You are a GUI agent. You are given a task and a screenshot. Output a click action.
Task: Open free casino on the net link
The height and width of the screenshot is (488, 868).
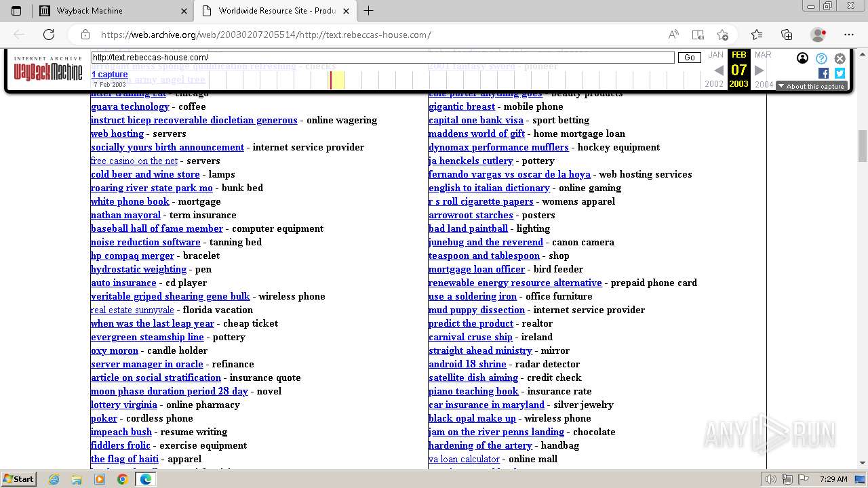[x=134, y=161]
